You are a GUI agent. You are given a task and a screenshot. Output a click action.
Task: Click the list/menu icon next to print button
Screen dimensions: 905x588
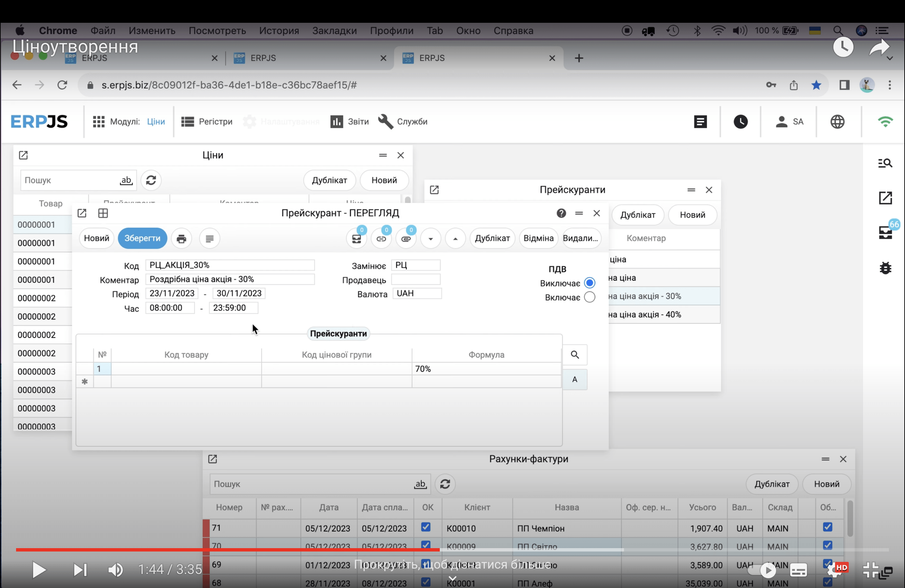coord(210,238)
